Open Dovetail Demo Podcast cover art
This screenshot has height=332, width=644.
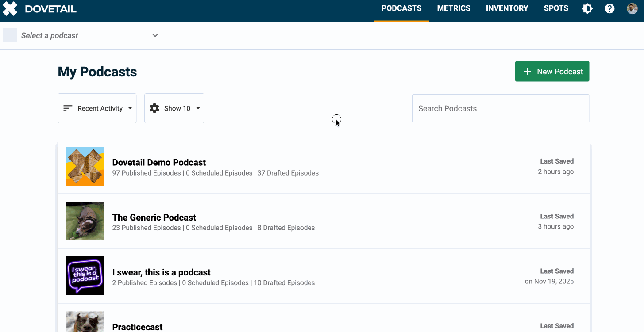point(85,166)
